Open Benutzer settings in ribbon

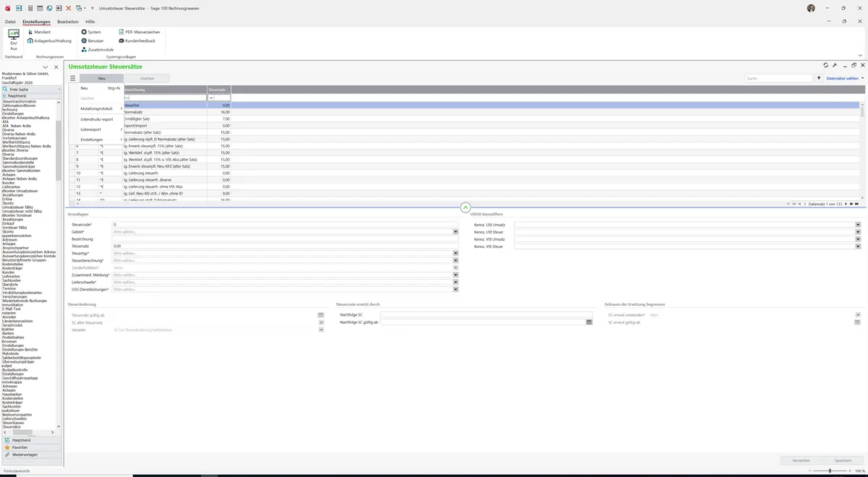coord(93,40)
